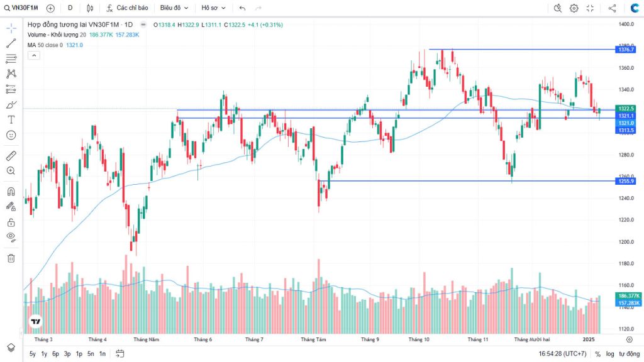This screenshot has width=644, height=362.
Task: Open the text annotation tool
Action: point(11,119)
